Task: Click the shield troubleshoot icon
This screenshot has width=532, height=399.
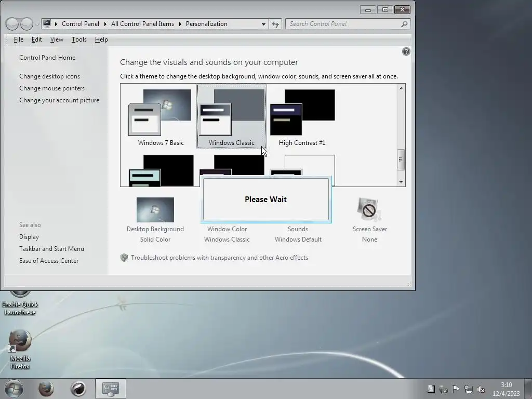Action: point(124,258)
